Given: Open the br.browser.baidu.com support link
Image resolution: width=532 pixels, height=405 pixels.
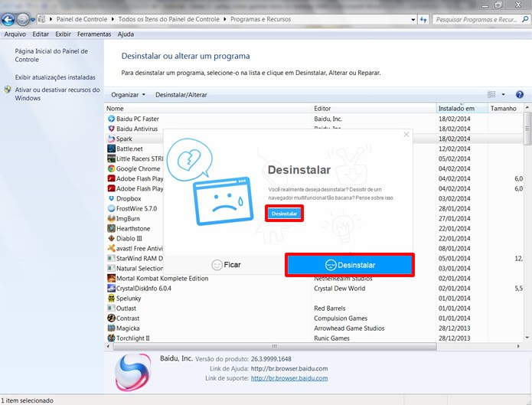Looking at the screenshot, I should coord(289,378).
